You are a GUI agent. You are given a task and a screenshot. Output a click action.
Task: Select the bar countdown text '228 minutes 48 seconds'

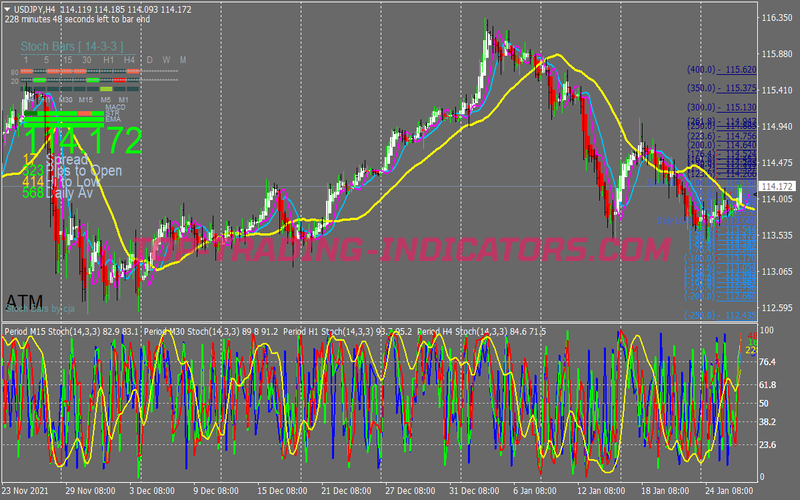[51, 19]
